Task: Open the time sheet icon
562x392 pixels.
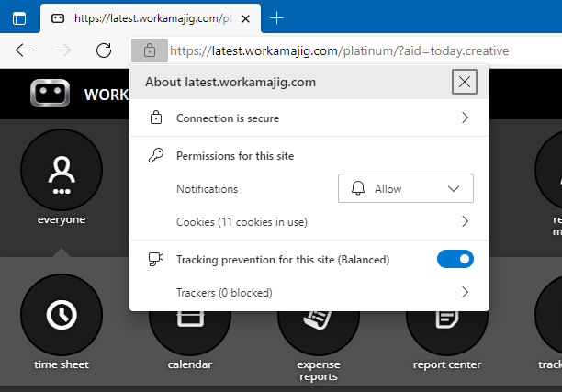Action: point(62,315)
